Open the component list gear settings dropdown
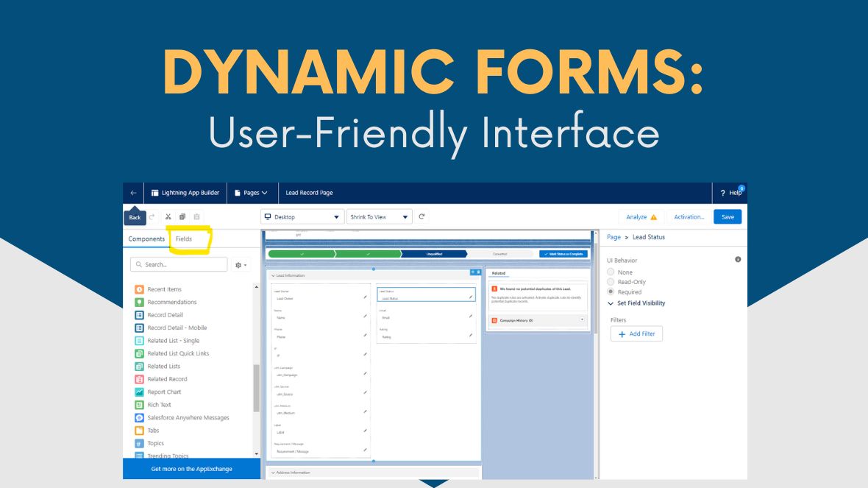Image resolution: width=868 pixels, height=488 pixels. [x=241, y=265]
